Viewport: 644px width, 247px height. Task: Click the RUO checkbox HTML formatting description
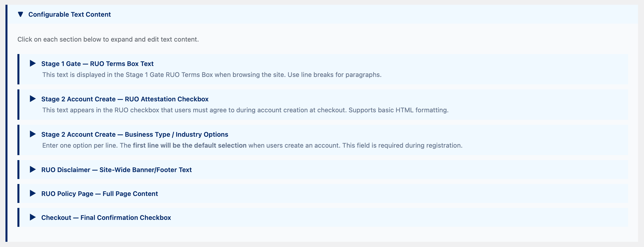[245, 110]
